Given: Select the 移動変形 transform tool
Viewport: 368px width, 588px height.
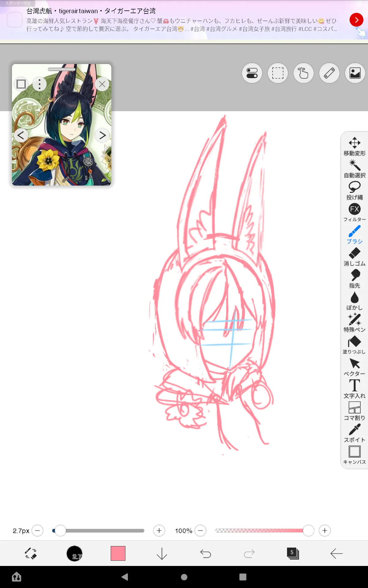Looking at the screenshot, I should tap(355, 146).
